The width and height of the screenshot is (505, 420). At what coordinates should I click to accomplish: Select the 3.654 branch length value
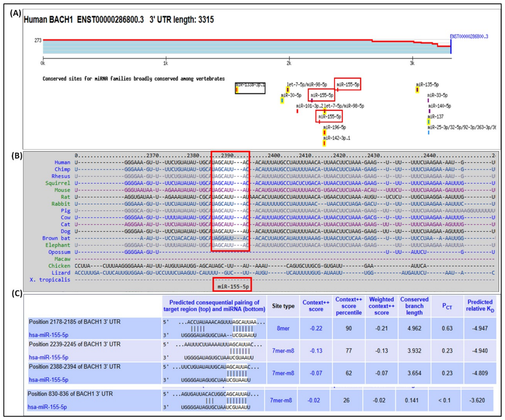point(414,373)
